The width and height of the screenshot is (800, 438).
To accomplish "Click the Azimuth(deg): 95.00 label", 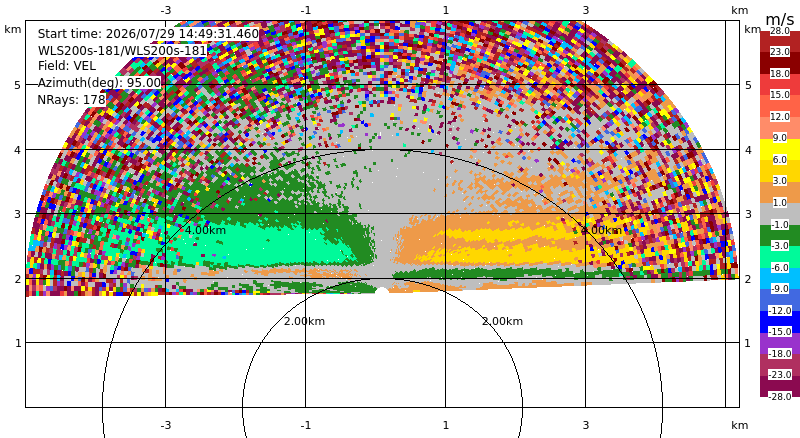I will pyautogui.click(x=99, y=83).
